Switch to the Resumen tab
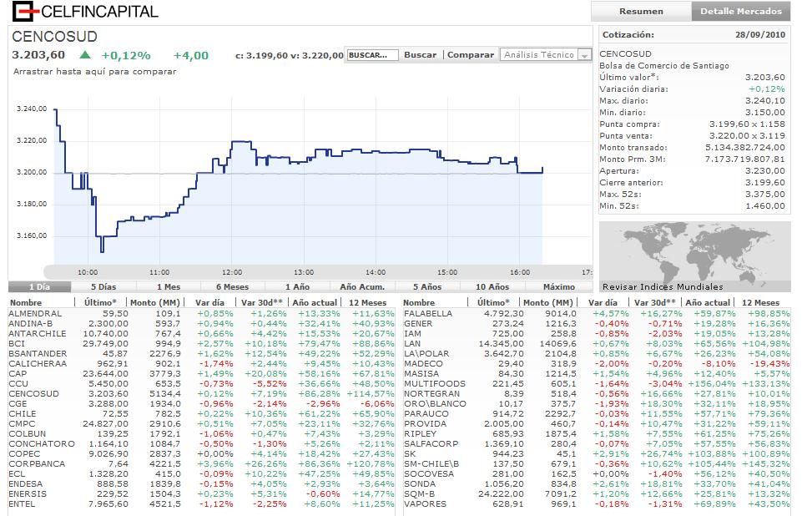This screenshot has width=812, height=516. tap(641, 12)
